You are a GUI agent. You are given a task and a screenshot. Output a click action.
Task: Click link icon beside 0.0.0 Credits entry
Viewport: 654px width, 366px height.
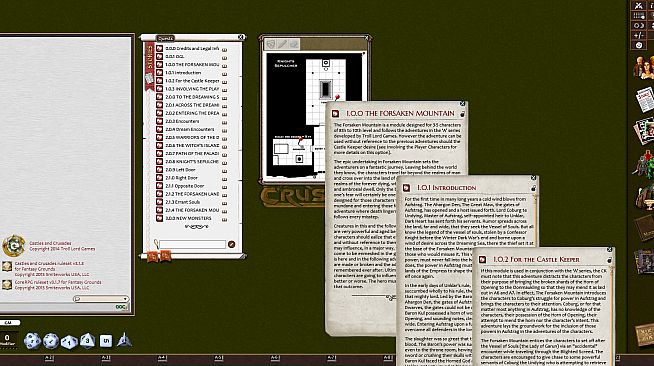[159, 48]
